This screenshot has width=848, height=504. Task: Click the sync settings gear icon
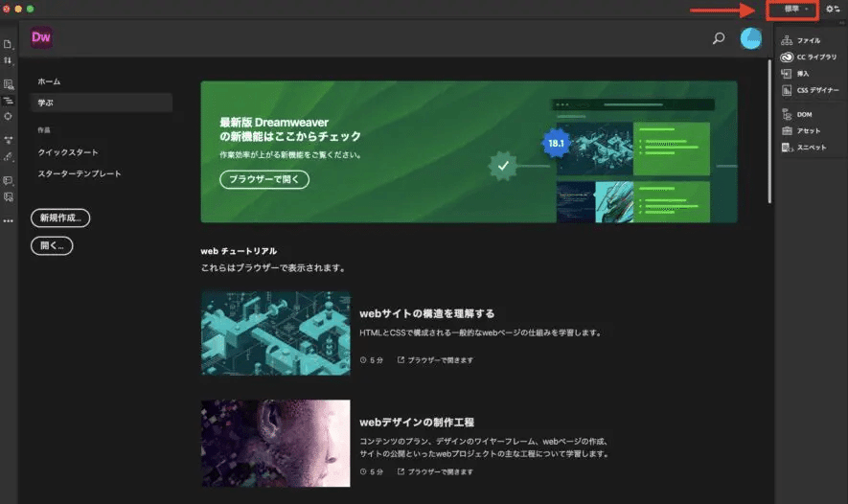pos(833,10)
